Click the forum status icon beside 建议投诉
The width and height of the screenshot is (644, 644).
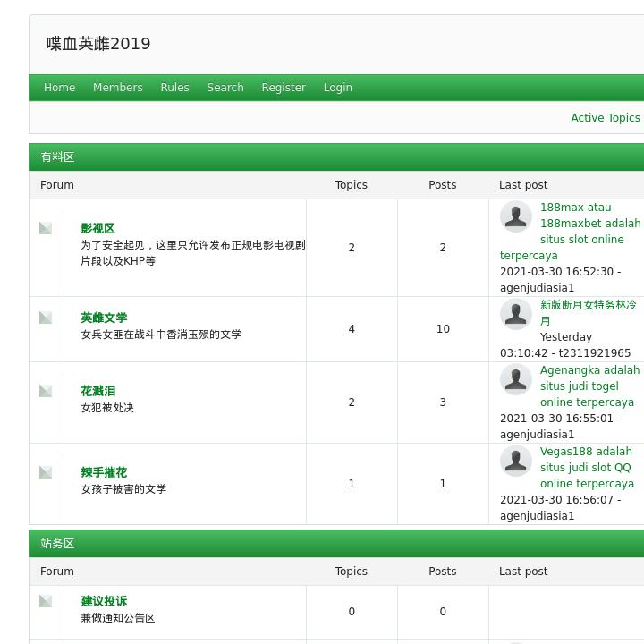[46, 601]
